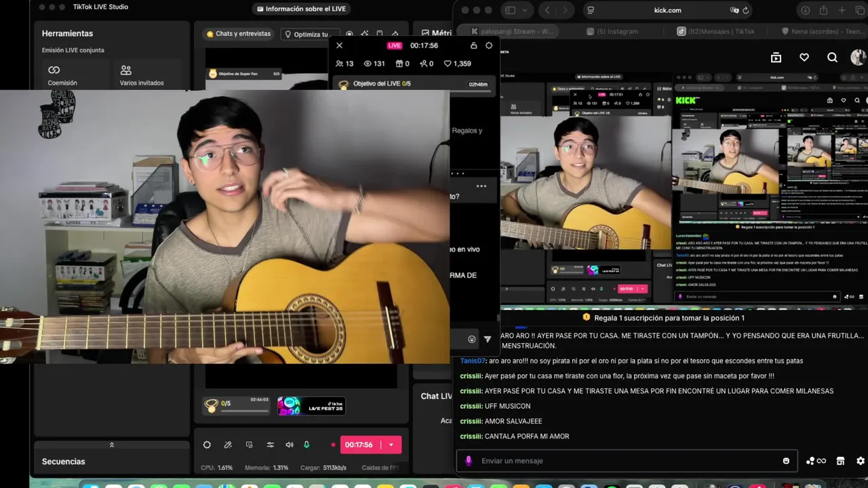Open the Kick profile avatar menu
Screen dimensions: 868x488
(859, 58)
